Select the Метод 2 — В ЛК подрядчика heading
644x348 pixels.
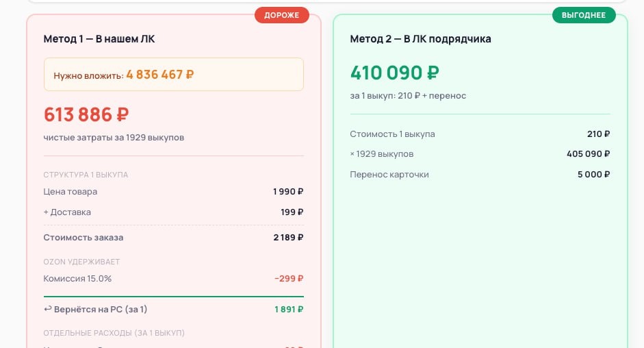click(421, 39)
